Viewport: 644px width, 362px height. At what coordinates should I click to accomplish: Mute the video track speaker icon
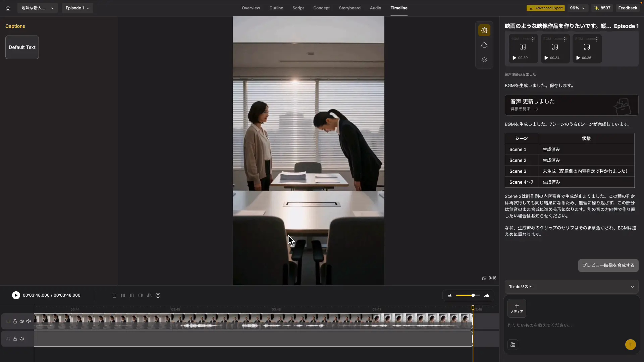coord(29,321)
